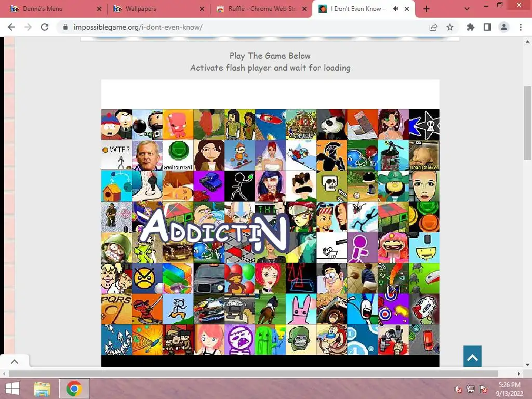The width and height of the screenshot is (532, 399).
Task: Click the bride with red hair thumbnail
Action: click(270, 155)
